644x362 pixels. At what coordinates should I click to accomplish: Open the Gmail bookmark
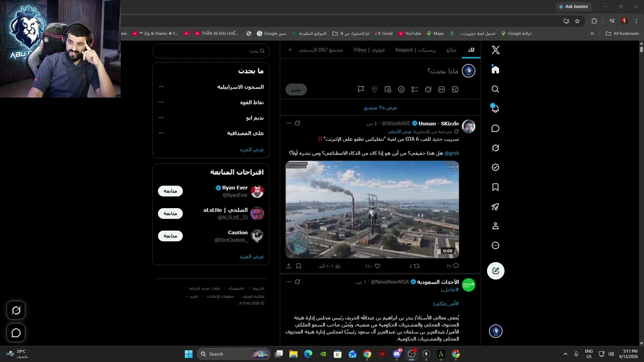(383, 34)
